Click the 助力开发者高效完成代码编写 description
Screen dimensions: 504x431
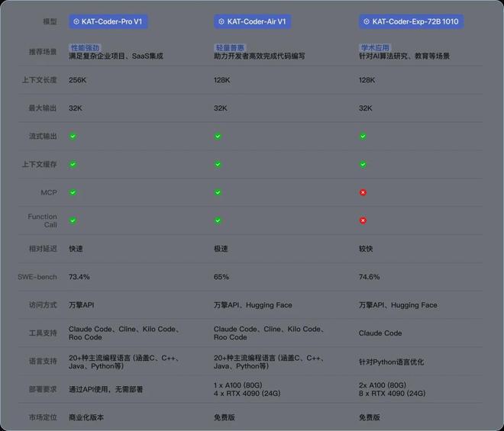coord(260,56)
